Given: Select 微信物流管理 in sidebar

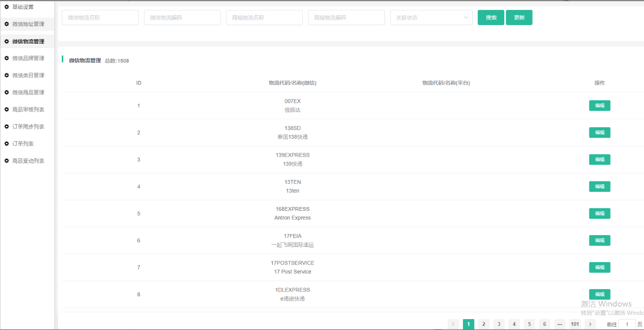Looking at the screenshot, I should (x=28, y=41).
